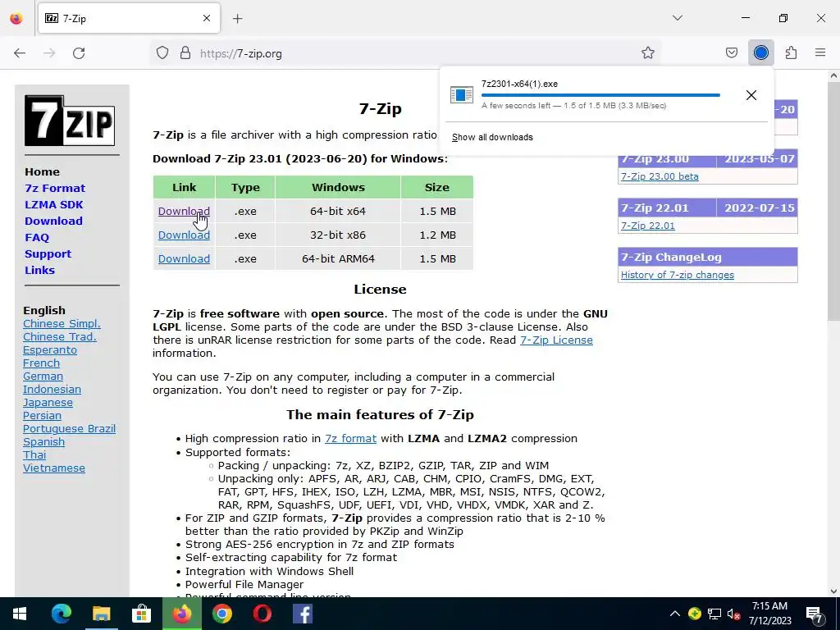Cancel the 7z2301-x64(1).exe download
The image size is (840, 630).
click(751, 95)
